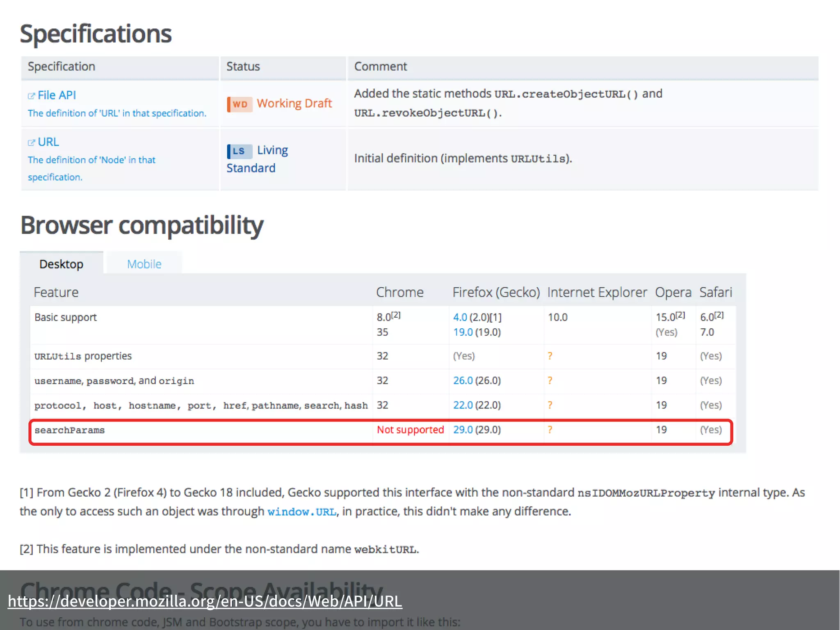This screenshot has height=630, width=840.
Task: Click the LS Living Standard badge
Action: point(240,151)
